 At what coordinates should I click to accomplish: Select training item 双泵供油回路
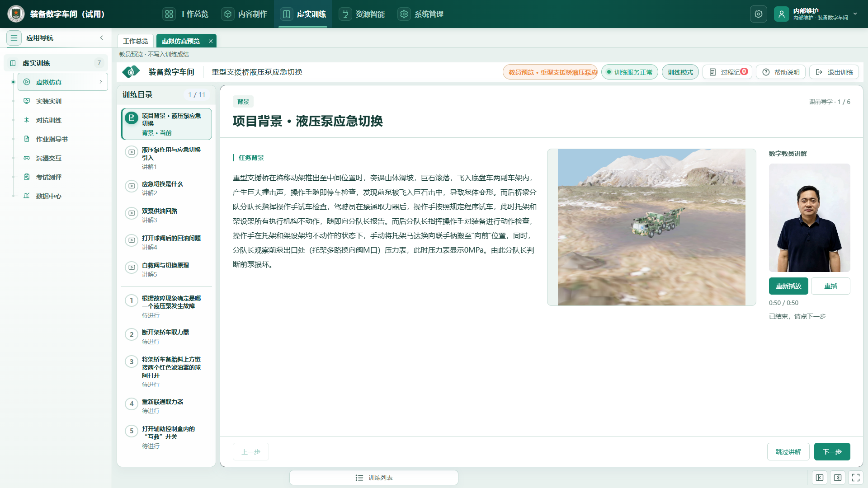(x=166, y=215)
